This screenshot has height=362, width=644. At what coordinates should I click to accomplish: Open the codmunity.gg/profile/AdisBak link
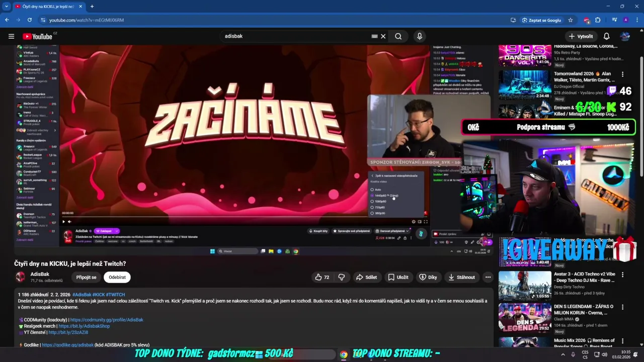click(x=107, y=320)
